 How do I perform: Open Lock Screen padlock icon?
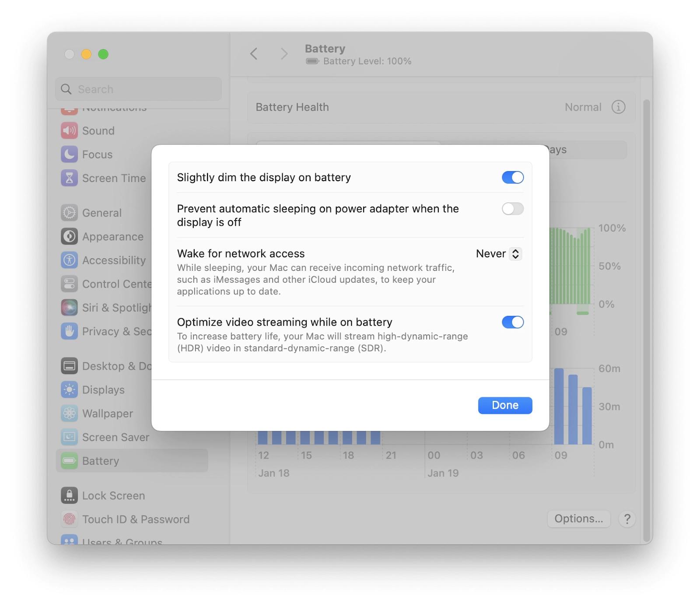click(69, 495)
